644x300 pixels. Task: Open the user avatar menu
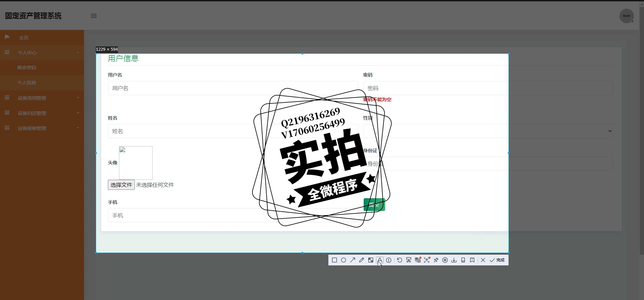tap(627, 16)
